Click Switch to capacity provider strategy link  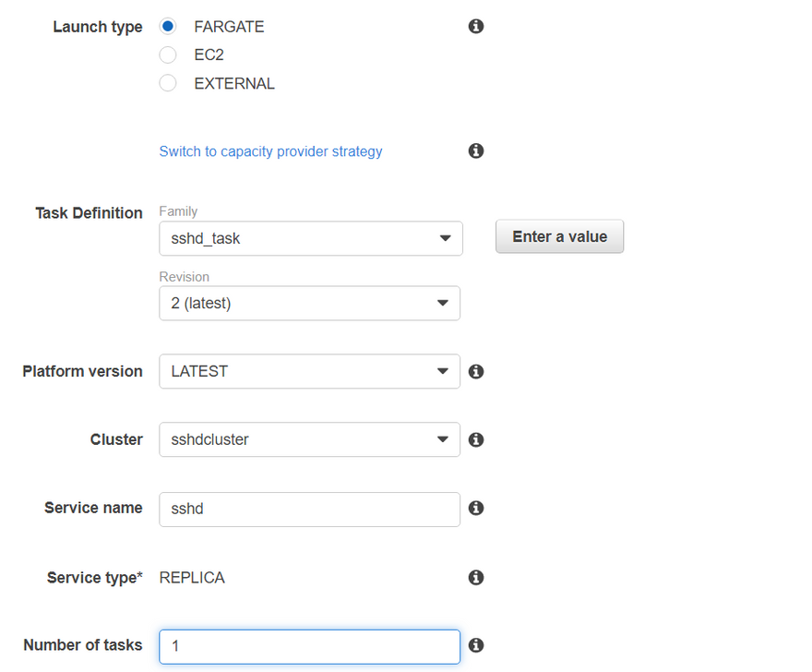point(270,151)
